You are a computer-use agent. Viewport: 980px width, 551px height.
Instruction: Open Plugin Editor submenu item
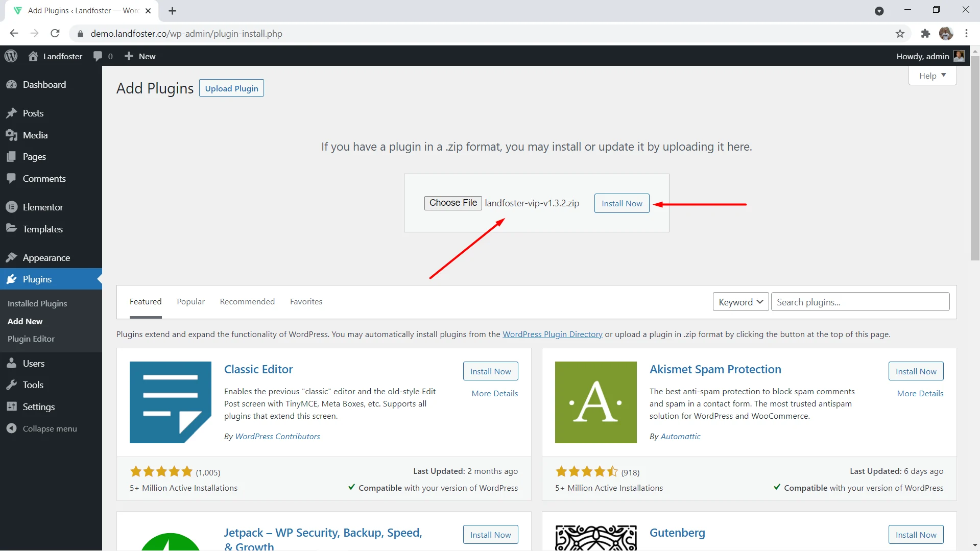(31, 339)
